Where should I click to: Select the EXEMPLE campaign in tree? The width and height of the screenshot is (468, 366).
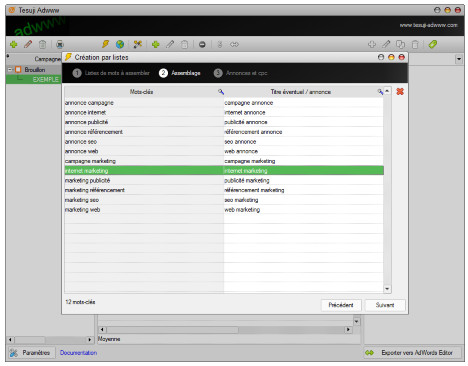pos(45,79)
